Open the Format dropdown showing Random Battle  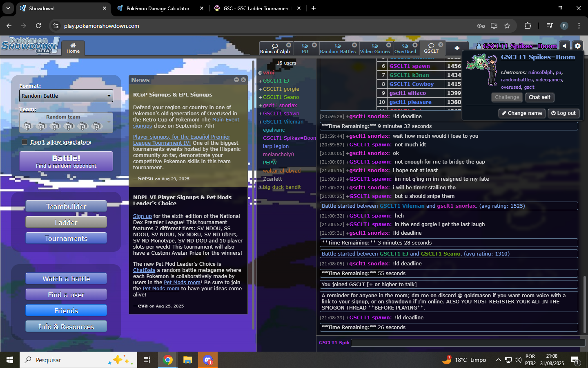66,96
